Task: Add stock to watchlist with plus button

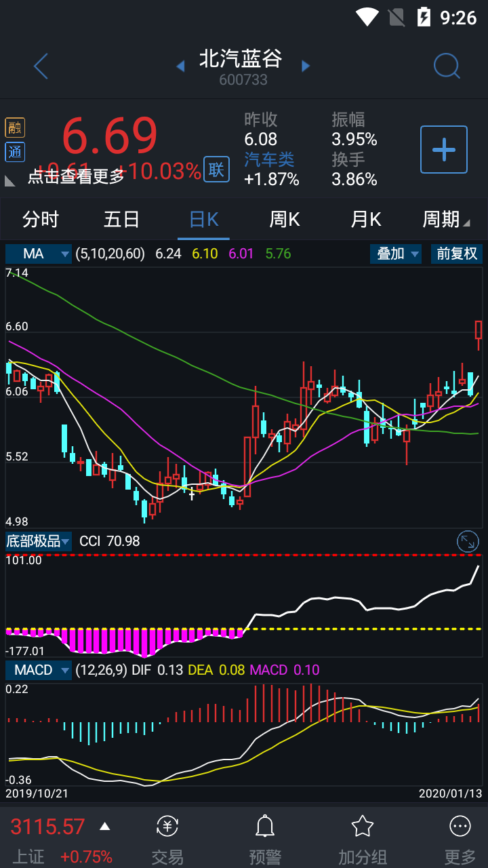Action: pos(444,149)
